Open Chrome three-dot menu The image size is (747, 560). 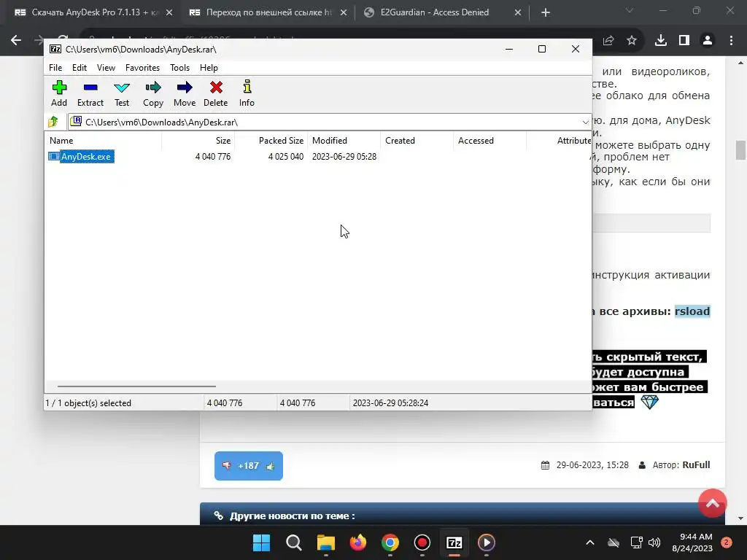[x=731, y=41]
